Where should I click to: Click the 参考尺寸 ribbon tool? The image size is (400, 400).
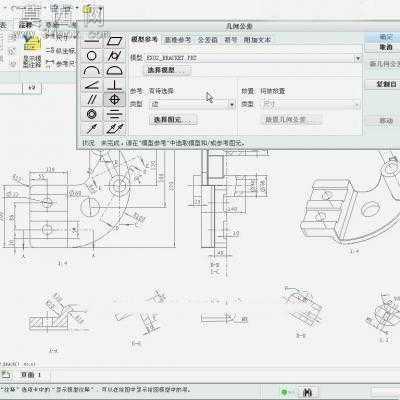click(60, 63)
